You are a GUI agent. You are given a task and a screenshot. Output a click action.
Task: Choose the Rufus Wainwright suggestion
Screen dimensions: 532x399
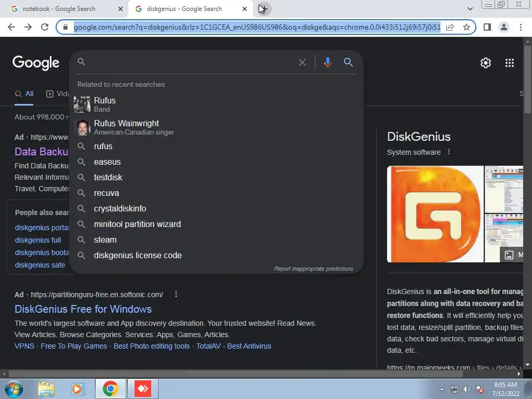pos(216,127)
